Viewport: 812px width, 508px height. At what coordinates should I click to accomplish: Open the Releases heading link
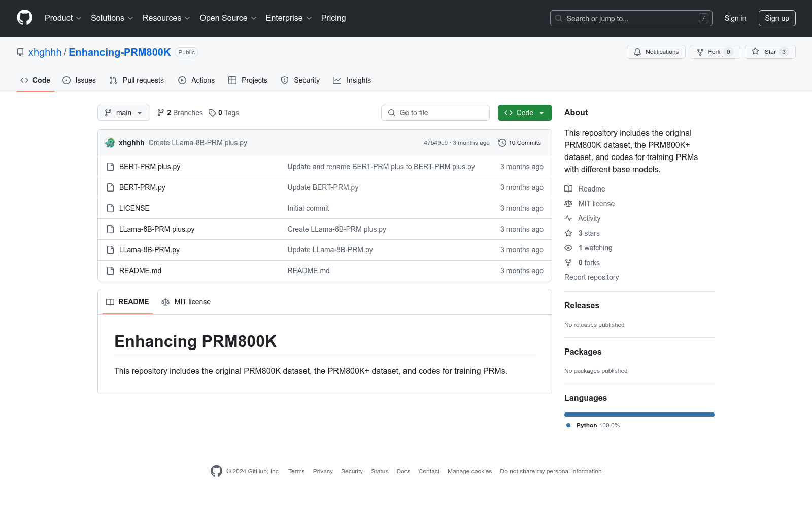pyautogui.click(x=582, y=305)
